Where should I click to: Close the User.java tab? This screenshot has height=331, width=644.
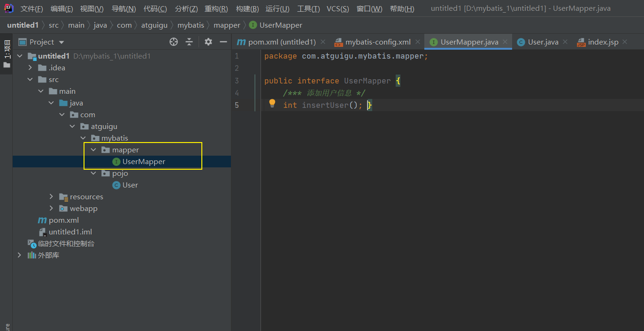click(565, 42)
